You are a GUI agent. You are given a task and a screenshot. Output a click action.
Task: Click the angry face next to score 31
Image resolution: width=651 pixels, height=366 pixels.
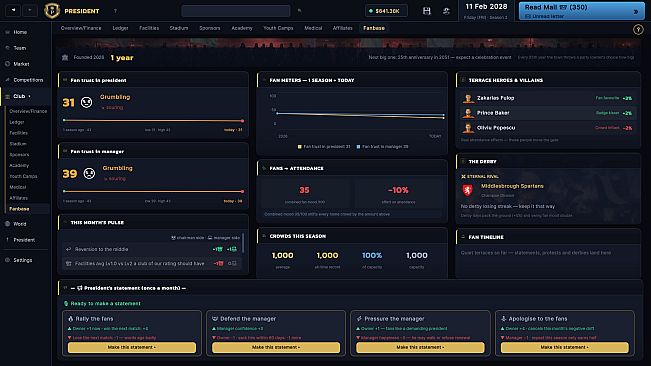tap(86, 102)
